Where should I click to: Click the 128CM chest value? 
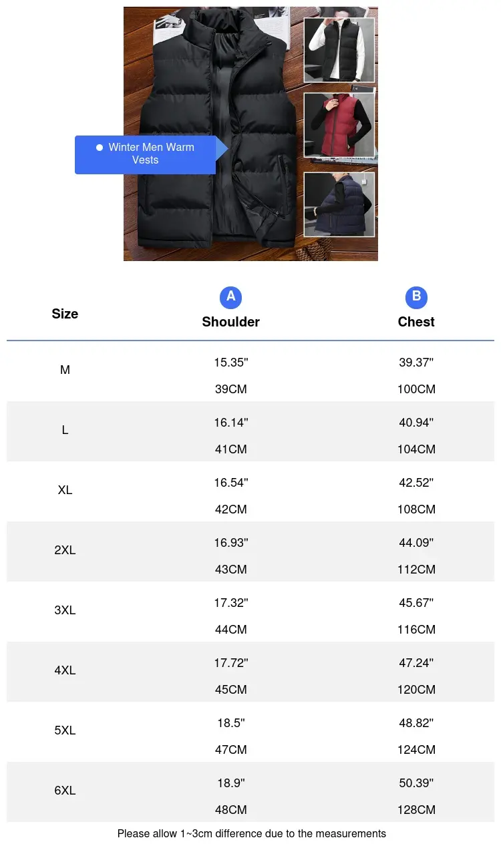click(x=416, y=810)
